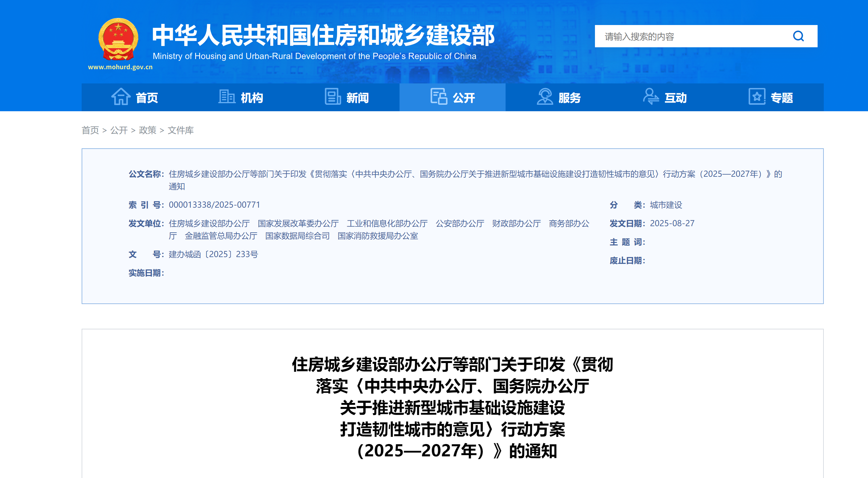
Task: Click the document icon beside 公开
Action: tap(438, 97)
